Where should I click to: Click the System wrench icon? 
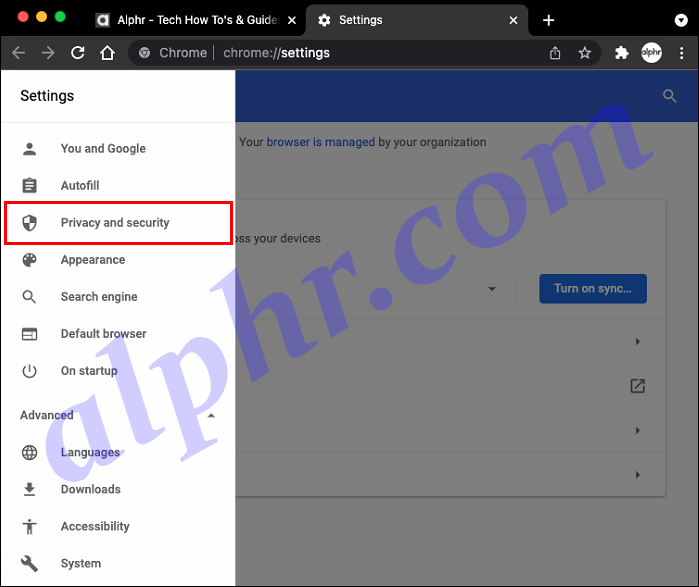[29, 563]
